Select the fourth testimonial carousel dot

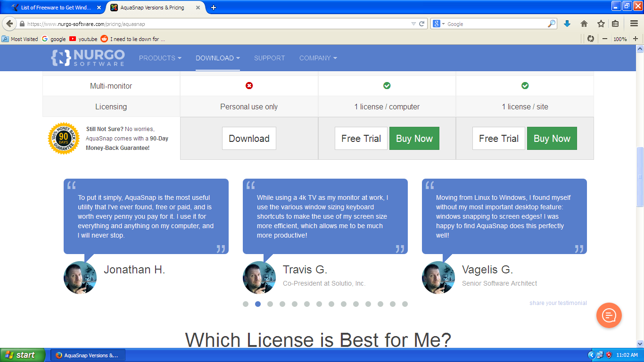[282, 304]
